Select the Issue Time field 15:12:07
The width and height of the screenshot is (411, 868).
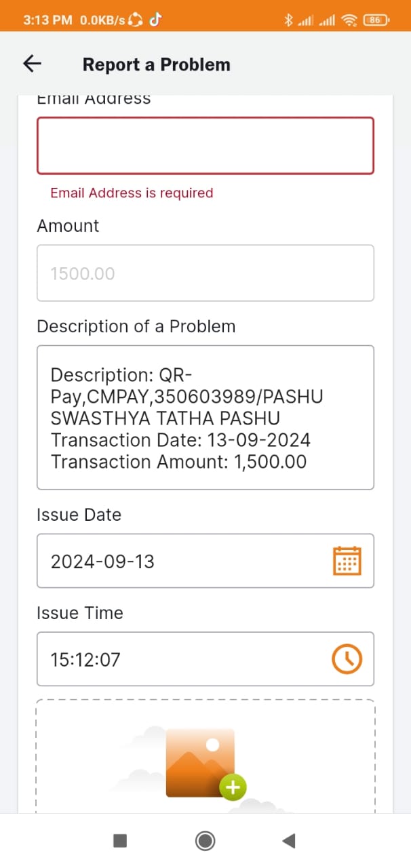(x=206, y=659)
